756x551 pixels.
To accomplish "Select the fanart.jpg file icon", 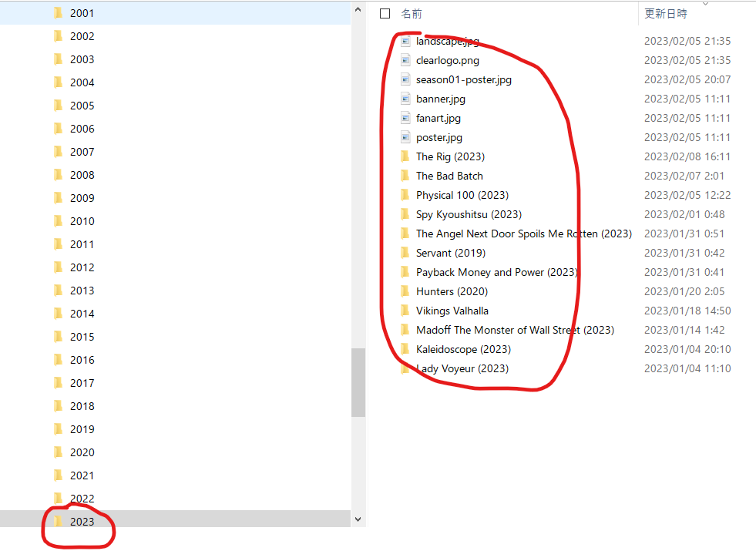I will tap(405, 118).
